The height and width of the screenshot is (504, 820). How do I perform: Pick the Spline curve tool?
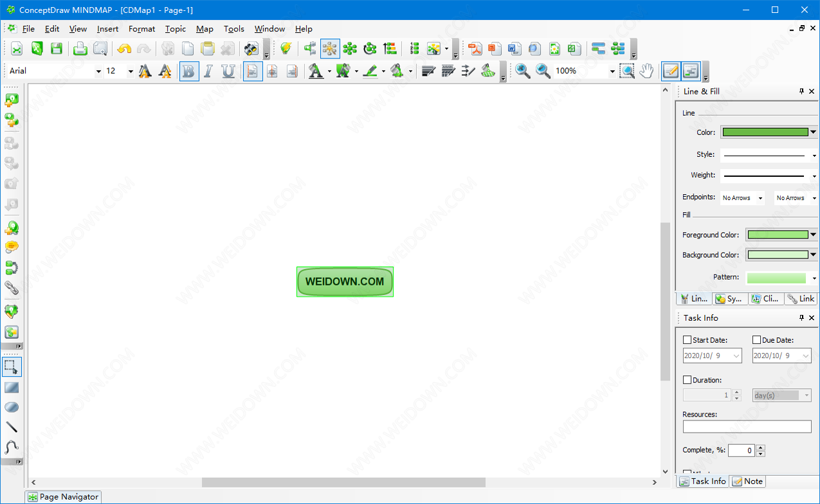(12, 447)
